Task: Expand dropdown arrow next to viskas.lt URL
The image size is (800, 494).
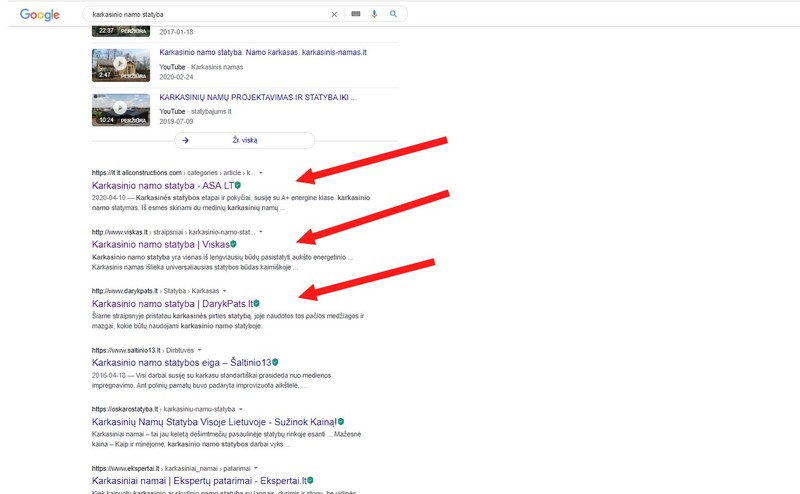Action: coord(261,232)
